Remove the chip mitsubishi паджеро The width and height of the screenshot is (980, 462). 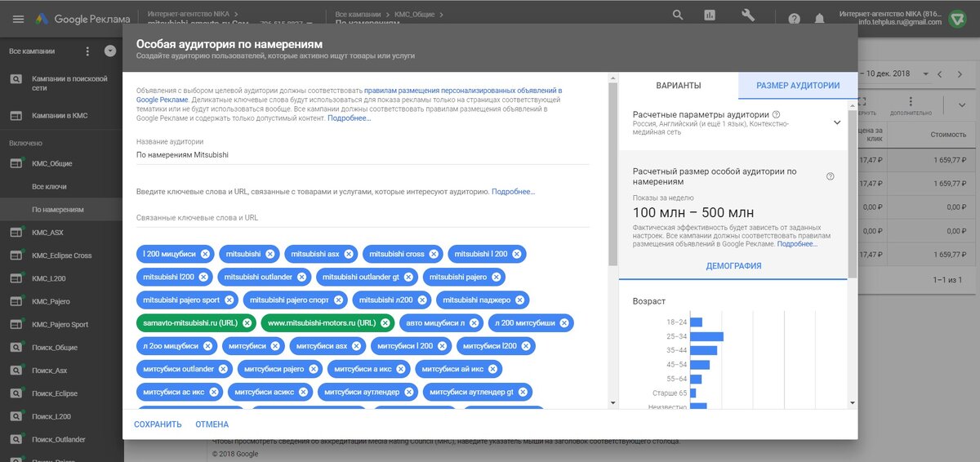(520, 300)
